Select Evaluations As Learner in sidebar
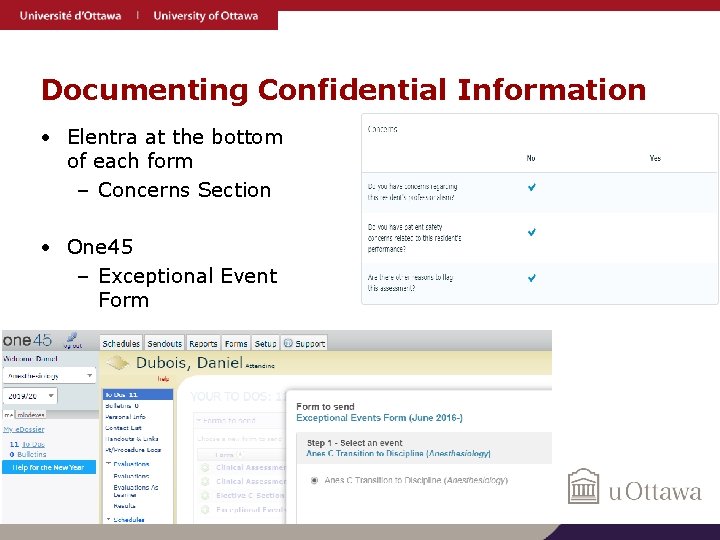The image size is (720, 540). 135,491
